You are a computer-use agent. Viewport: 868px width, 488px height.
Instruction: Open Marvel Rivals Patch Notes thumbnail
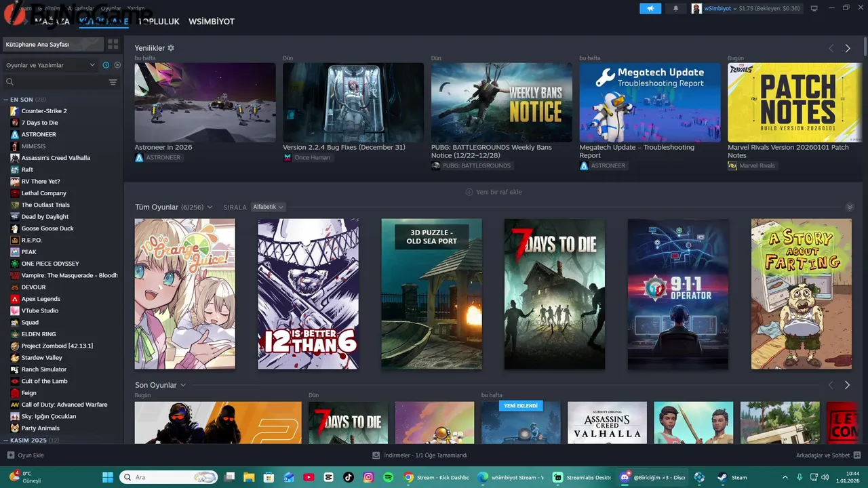795,102
